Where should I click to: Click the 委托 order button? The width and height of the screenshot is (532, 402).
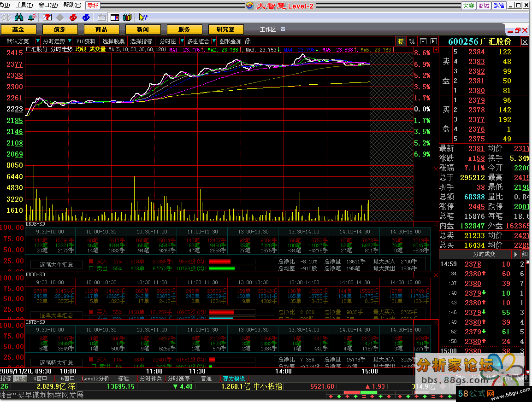93,6
